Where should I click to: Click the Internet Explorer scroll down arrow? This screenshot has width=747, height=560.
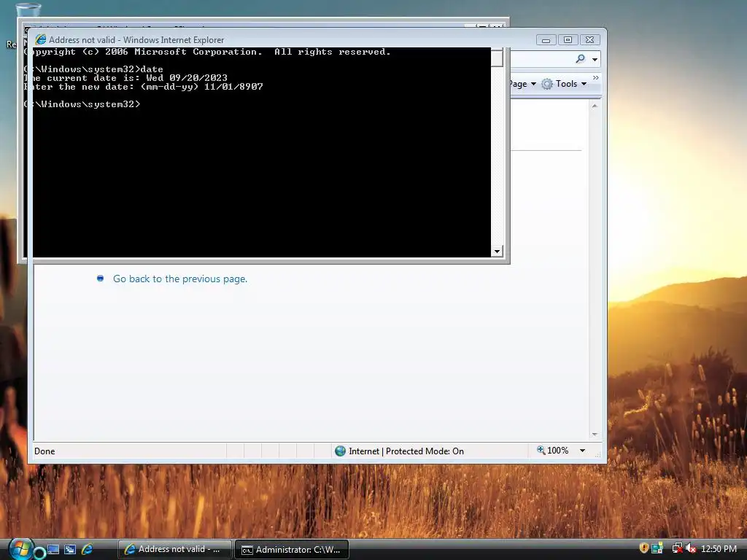click(595, 435)
